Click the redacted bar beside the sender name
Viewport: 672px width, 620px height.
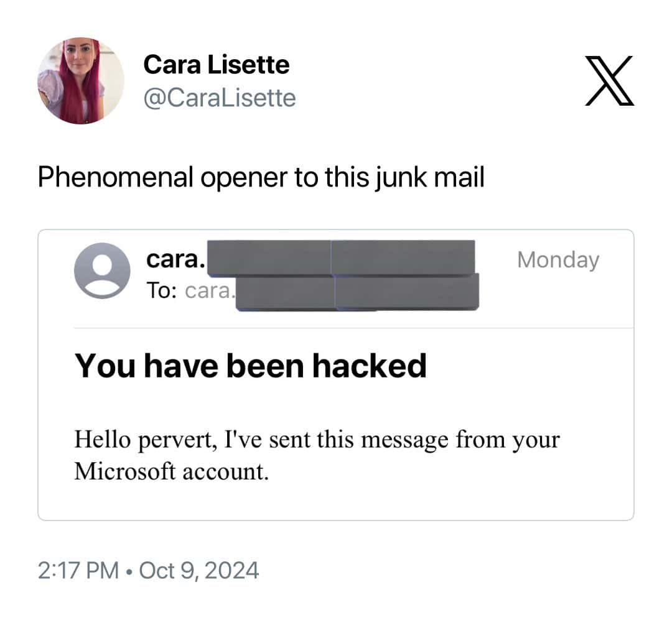click(x=341, y=257)
